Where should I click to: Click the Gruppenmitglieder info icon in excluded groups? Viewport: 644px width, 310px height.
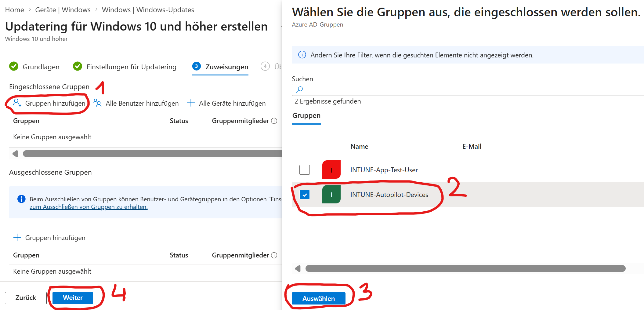[274, 255]
